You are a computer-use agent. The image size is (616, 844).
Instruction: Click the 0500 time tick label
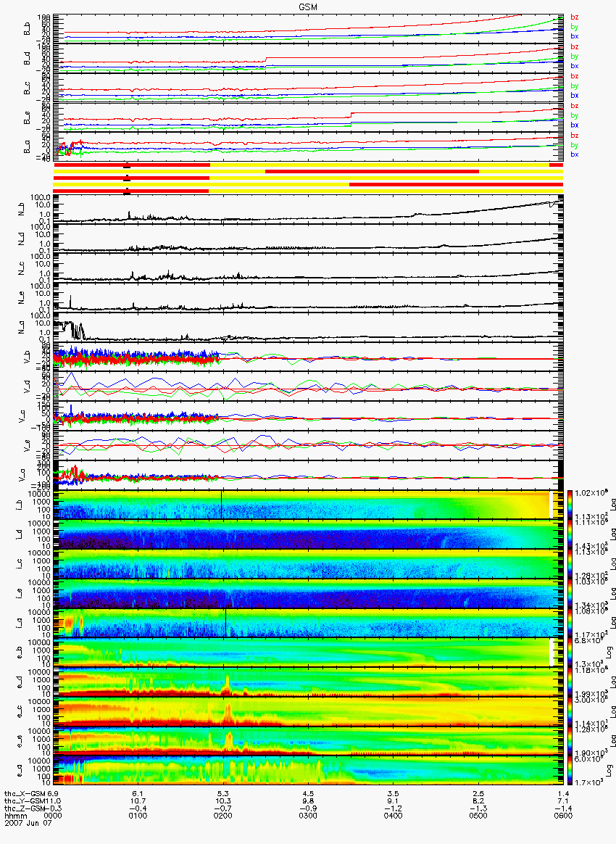(x=478, y=816)
